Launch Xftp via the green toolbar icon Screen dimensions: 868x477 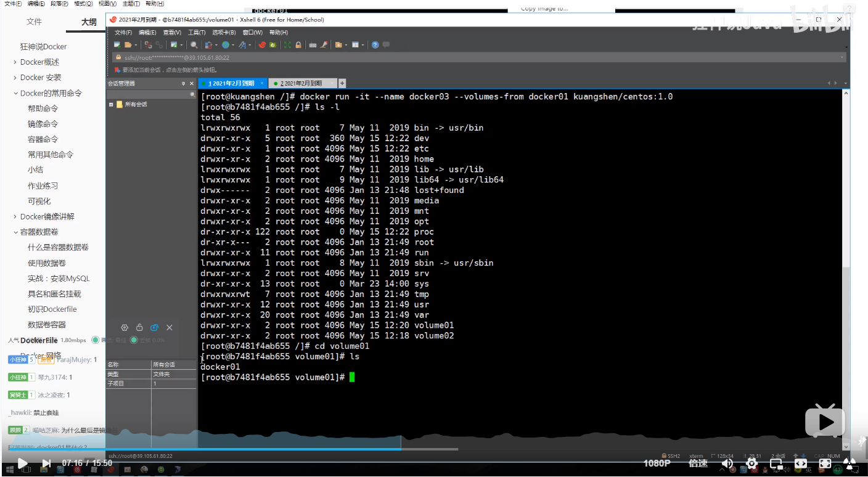point(273,45)
